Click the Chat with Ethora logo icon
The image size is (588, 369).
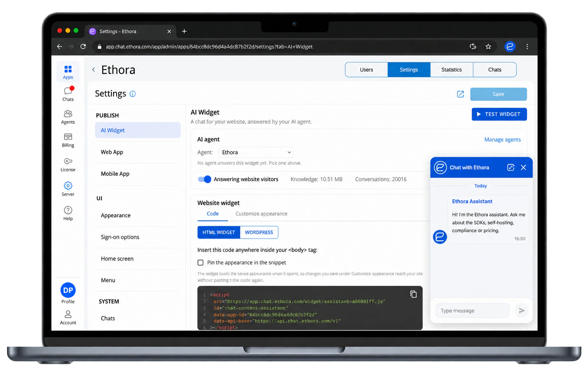pyautogui.click(x=440, y=168)
